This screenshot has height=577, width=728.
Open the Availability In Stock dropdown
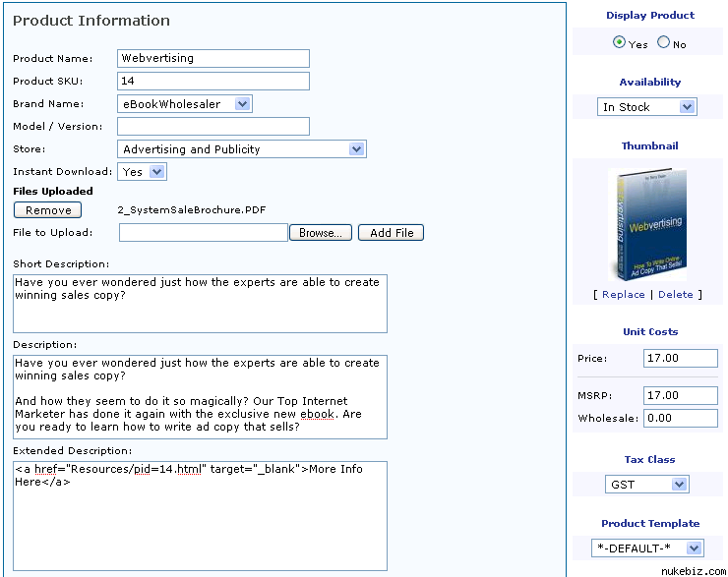646,107
